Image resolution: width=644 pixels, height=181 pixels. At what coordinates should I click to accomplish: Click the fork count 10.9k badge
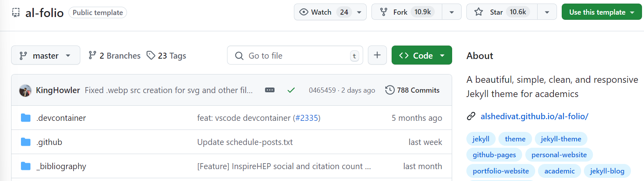(422, 12)
